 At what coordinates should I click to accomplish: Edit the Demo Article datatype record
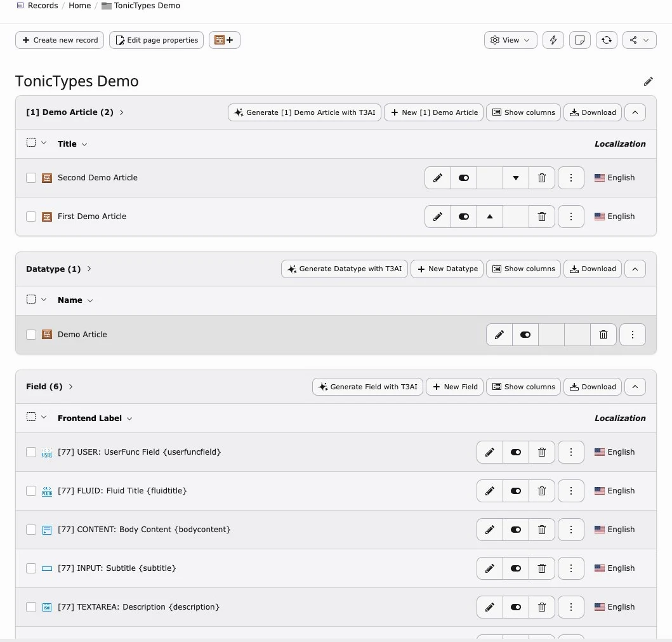click(499, 335)
